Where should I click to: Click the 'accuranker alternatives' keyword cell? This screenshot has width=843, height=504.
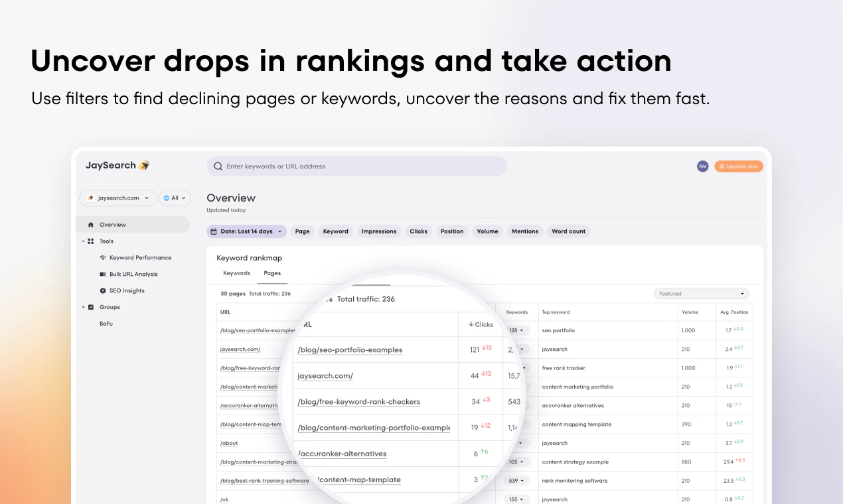point(573,406)
